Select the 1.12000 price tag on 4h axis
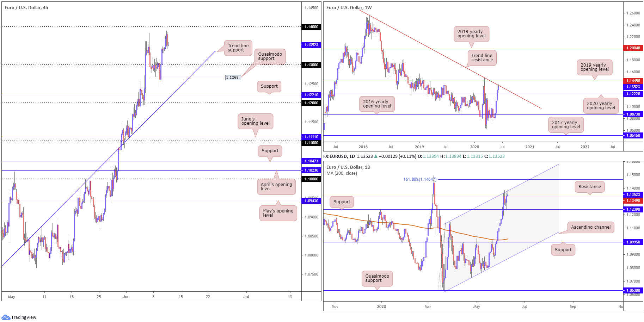 click(311, 103)
